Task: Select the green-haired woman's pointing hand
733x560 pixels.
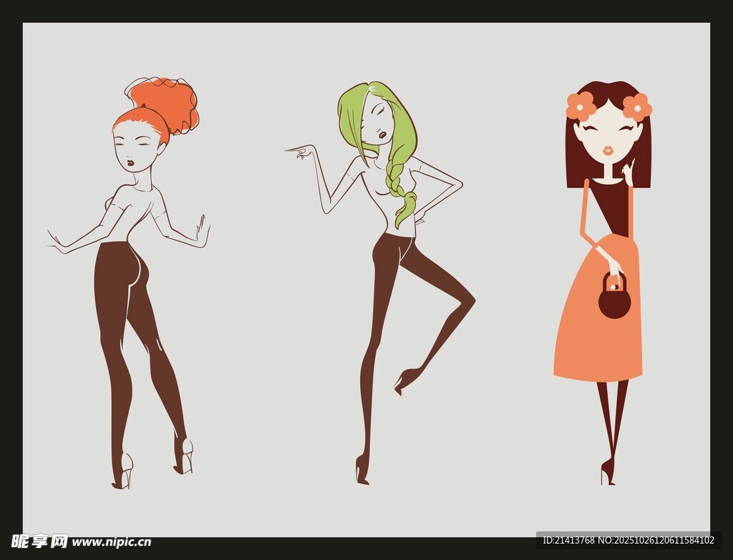Action: [x=302, y=151]
